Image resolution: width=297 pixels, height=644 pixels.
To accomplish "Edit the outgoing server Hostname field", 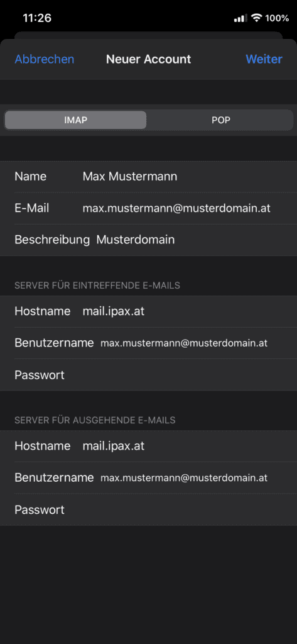I will tap(148, 446).
